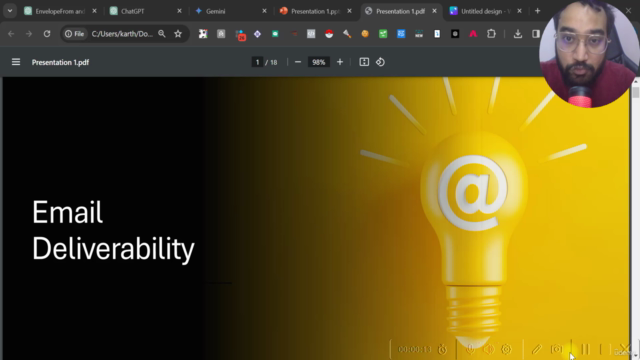This screenshot has width=640, height=360.
Task: Click the fit to page icon
Action: 364,62
